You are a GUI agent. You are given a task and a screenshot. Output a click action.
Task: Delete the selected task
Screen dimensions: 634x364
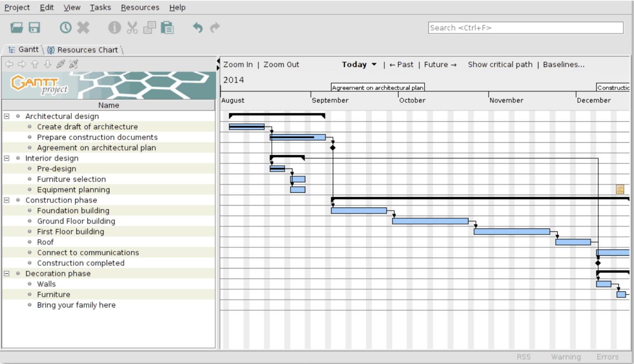click(x=83, y=28)
